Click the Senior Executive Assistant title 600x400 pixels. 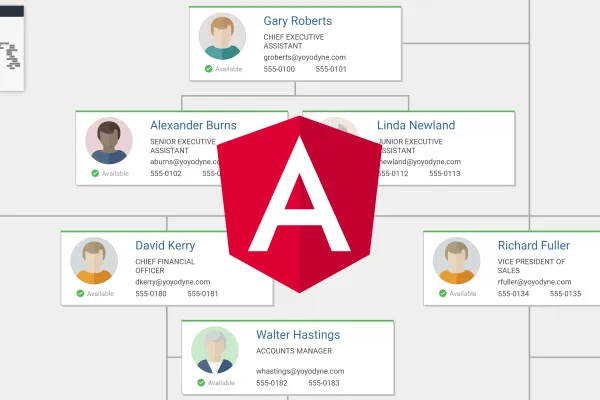click(183, 146)
